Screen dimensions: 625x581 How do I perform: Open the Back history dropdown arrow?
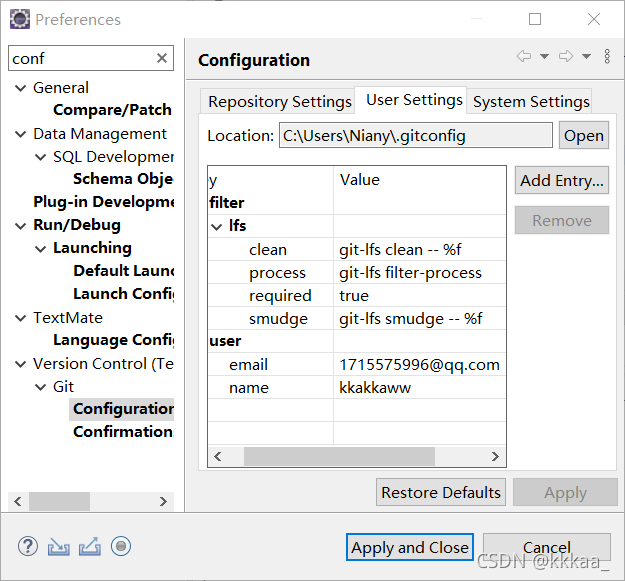pyautogui.click(x=544, y=56)
